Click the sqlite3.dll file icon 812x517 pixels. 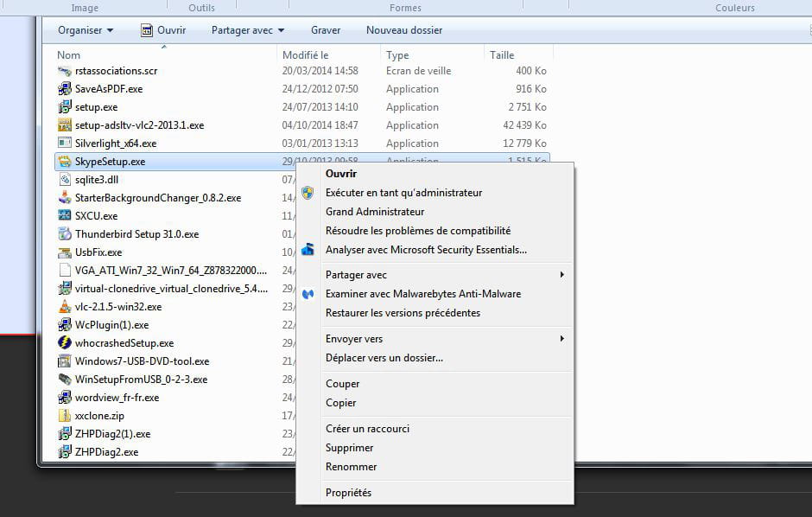[65, 180]
